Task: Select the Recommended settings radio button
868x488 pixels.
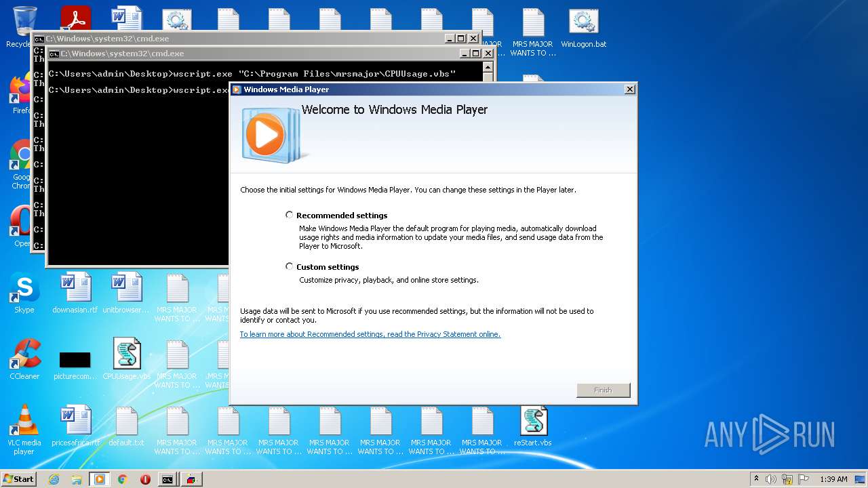Action: pyautogui.click(x=290, y=215)
